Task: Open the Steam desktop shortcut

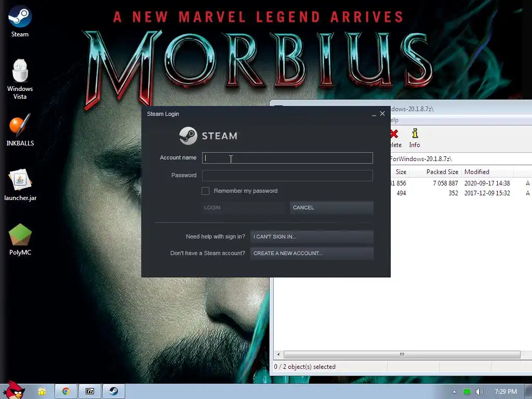Action: 20,21
